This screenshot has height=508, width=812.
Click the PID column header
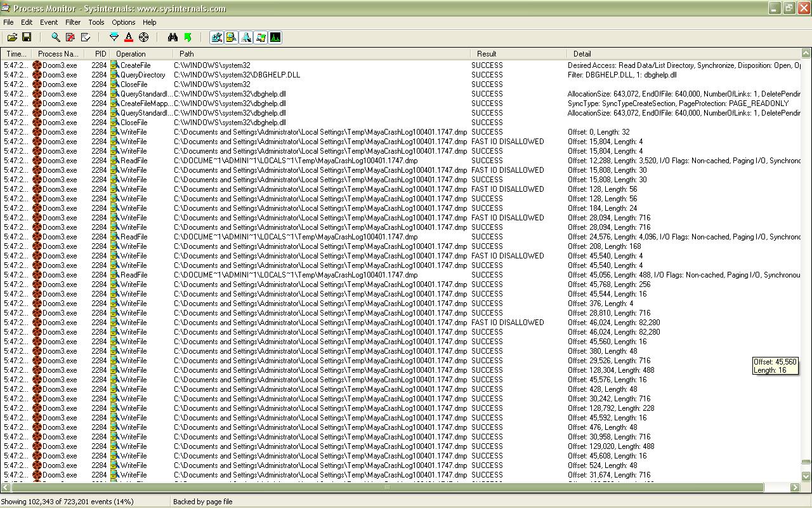click(97, 54)
